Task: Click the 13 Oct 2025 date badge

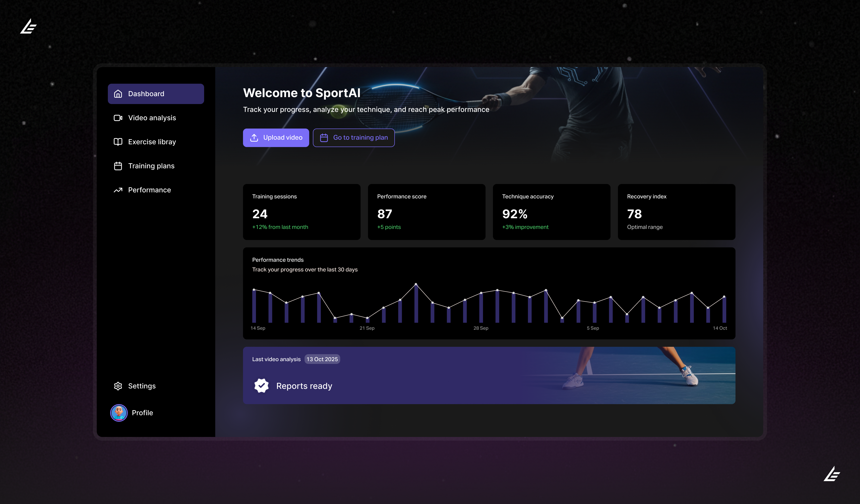Action: coord(322,359)
